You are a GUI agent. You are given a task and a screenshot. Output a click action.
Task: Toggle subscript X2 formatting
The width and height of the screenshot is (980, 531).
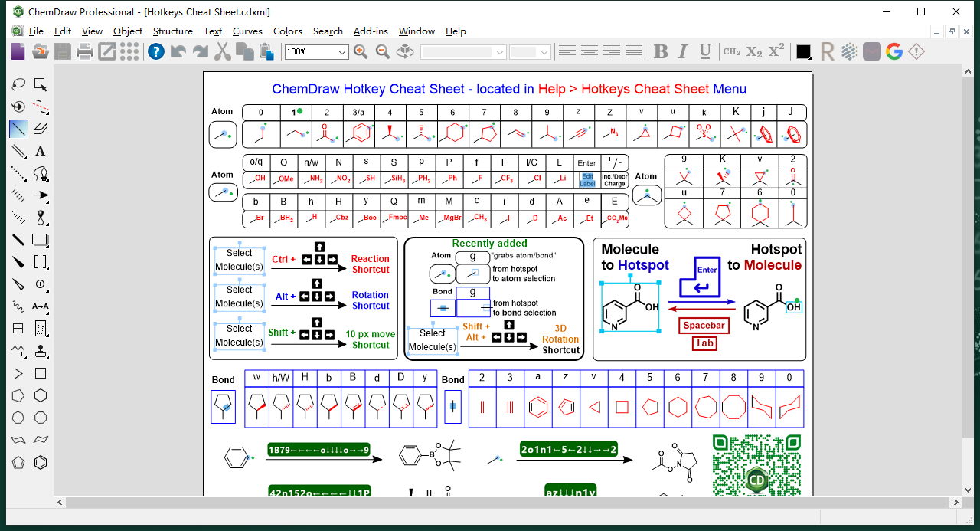[754, 51]
